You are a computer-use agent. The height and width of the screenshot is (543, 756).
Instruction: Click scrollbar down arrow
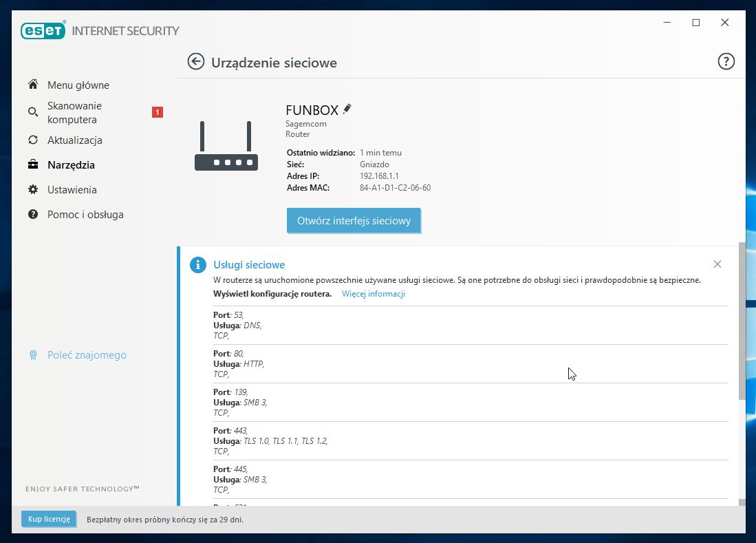coord(742,502)
